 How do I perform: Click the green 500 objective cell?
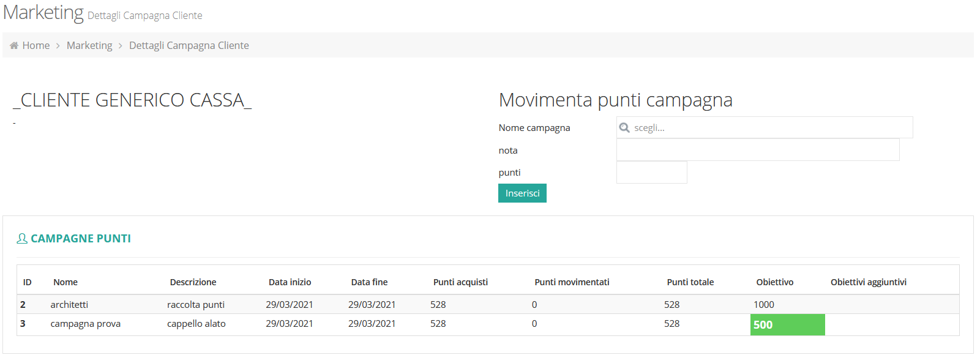pos(788,325)
